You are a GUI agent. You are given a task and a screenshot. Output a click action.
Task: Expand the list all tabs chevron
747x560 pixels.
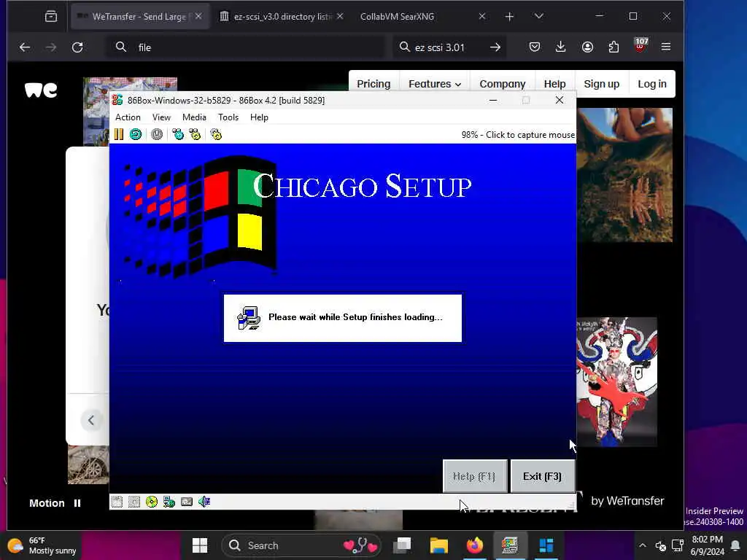(x=539, y=16)
